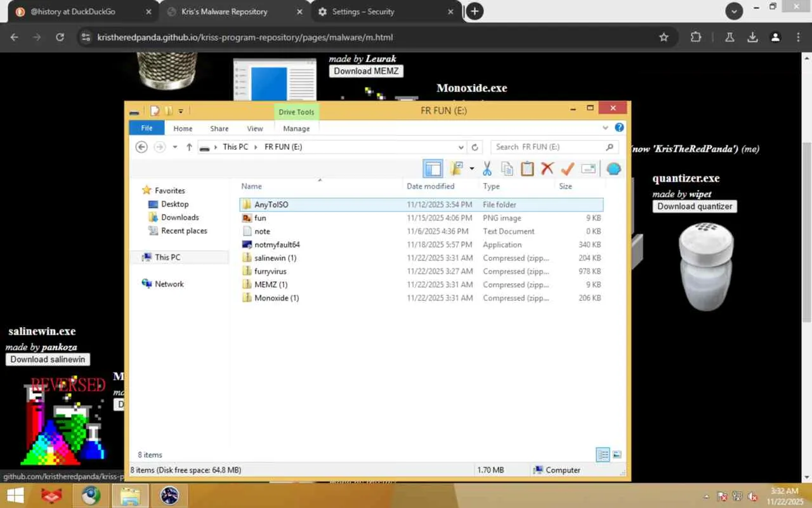This screenshot has height=508, width=812.
Task: Select the fun PNG image file
Action: pyautogui.click(x=422, y=218)
